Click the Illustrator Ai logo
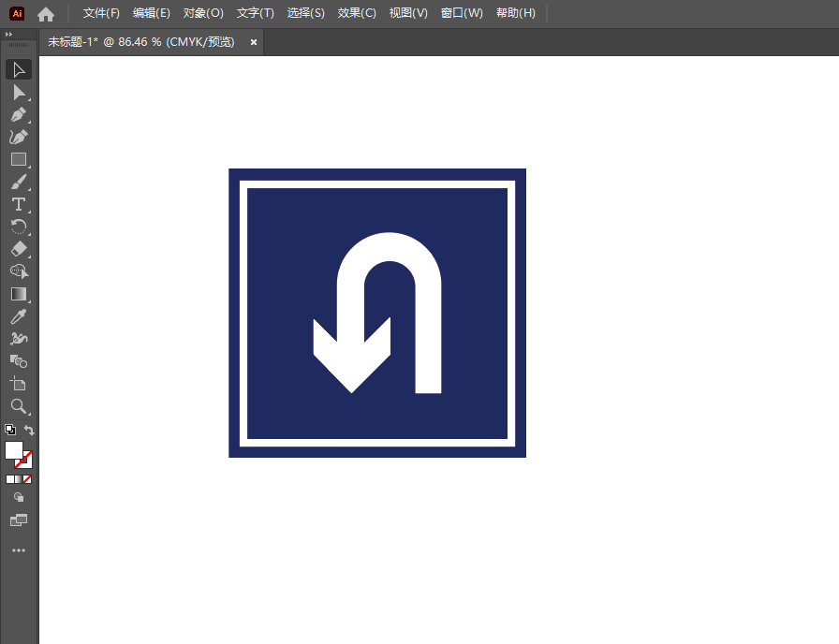The height and width of the screenshot is (644, 839). tap(17, 13)
